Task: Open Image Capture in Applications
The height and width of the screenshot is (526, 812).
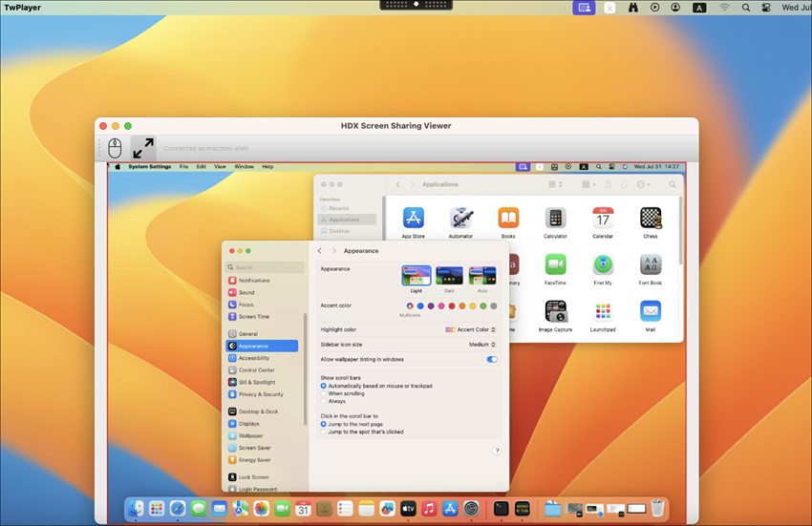Action: [x=555, y=311]
